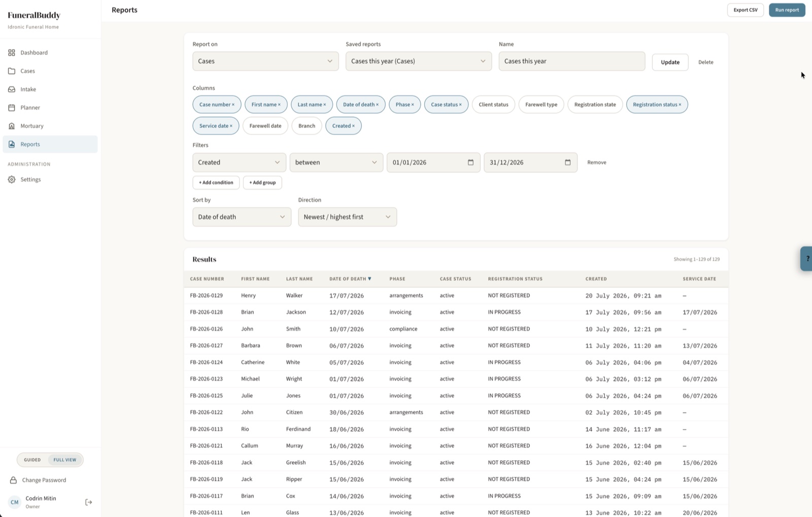Click case number FB-2026-0129

point(206,295)
